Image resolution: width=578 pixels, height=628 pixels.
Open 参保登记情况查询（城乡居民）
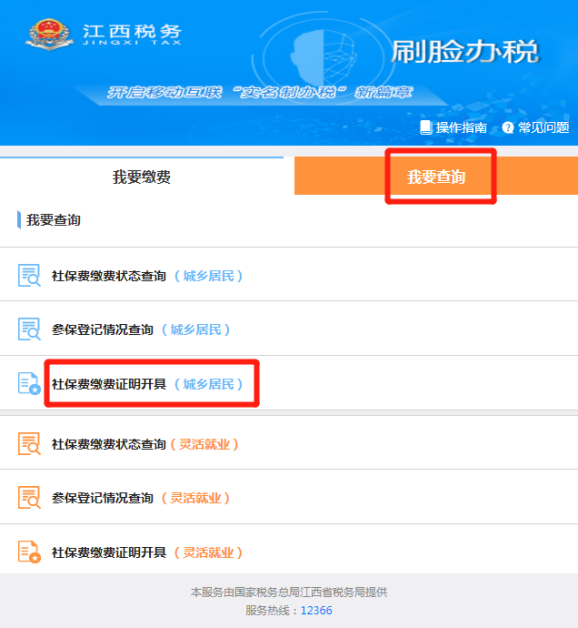tap(289, 329)
